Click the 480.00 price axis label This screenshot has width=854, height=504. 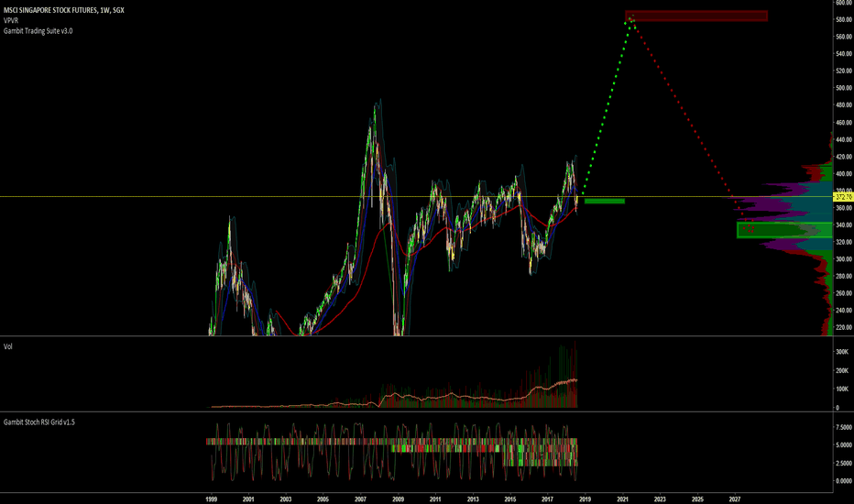pyautogui.click(x=844, y=105)
